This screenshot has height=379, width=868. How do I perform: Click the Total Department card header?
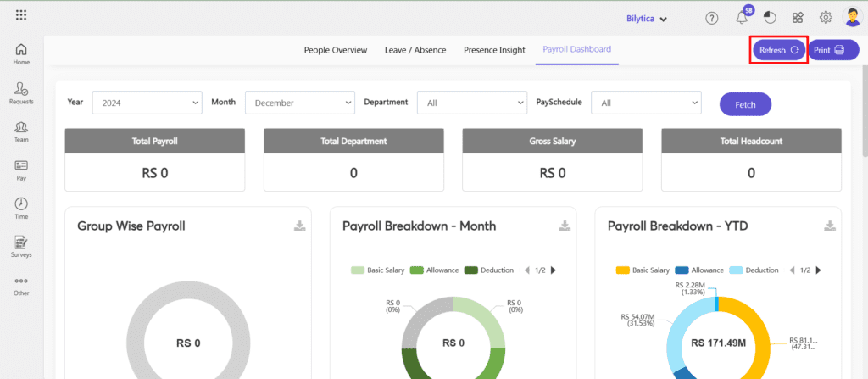point(353,142)
